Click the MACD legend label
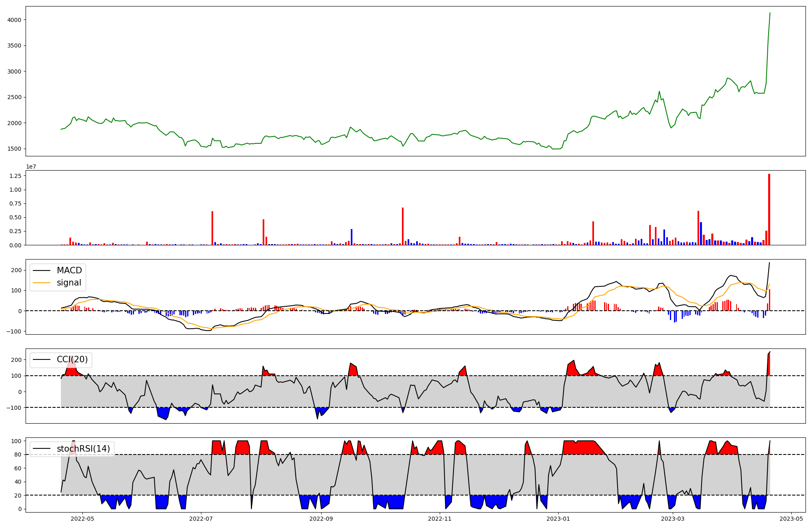 coord(69,270)
